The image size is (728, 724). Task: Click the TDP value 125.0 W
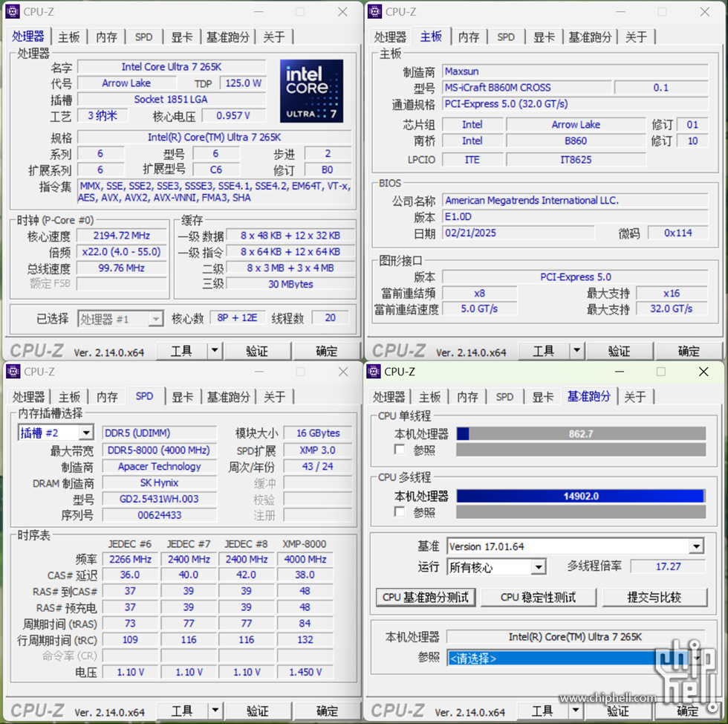coord(244,83)
